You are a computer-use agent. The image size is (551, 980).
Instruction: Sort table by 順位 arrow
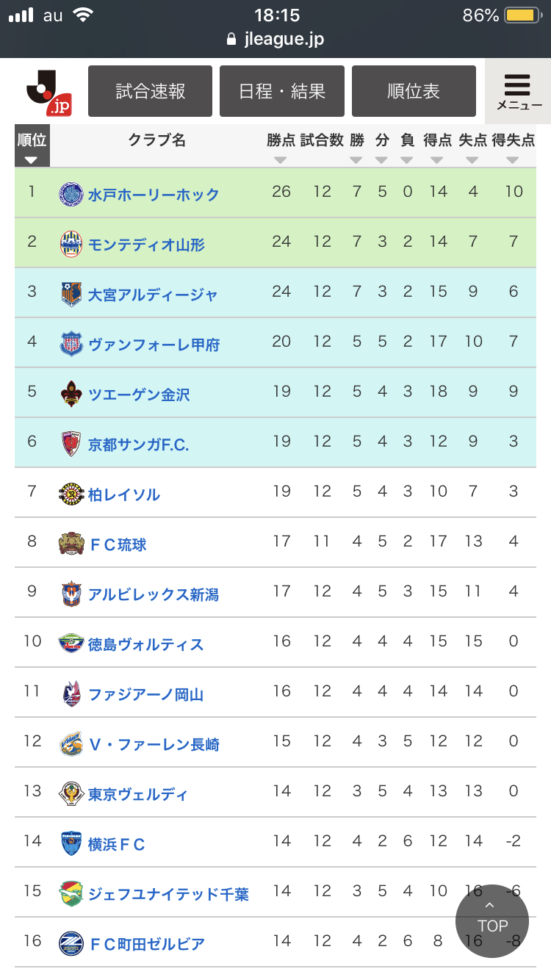coord(31,160)
